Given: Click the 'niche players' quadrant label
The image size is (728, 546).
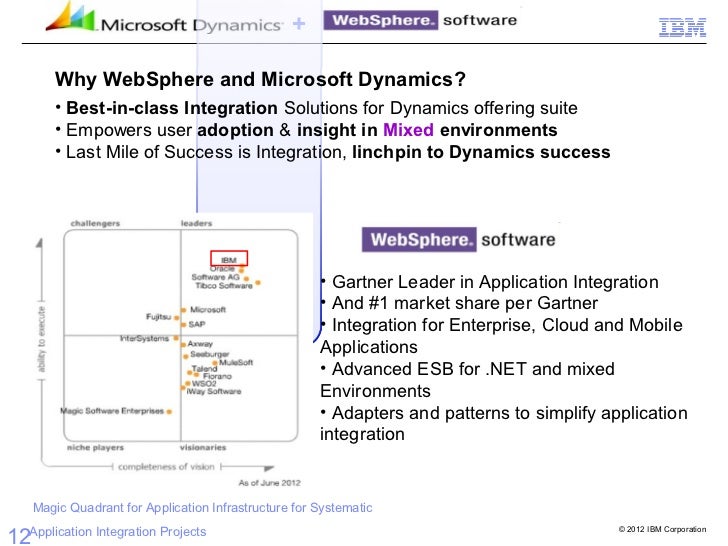Looking at the screenshot, I should 95,448.
